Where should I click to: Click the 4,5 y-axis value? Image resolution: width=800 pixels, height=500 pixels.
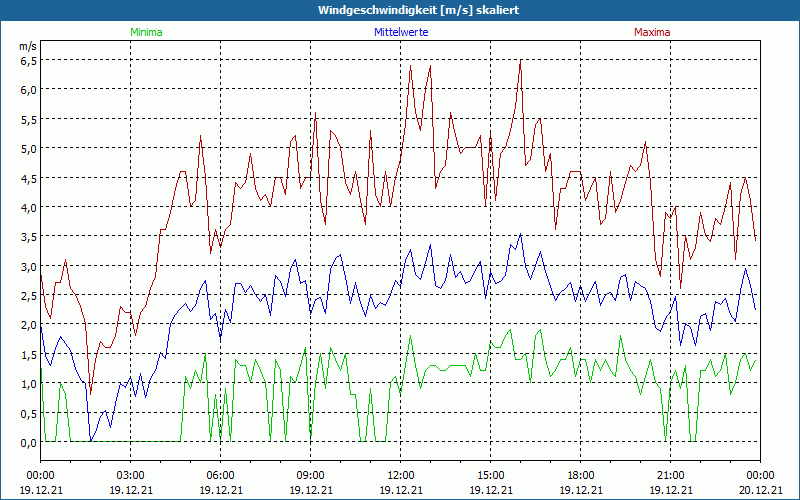29,179
